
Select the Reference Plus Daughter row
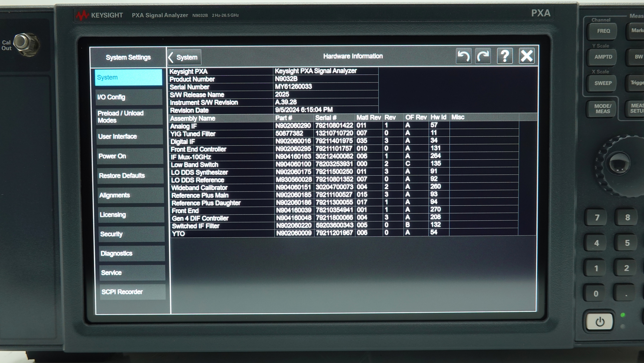tap(344, 202)
